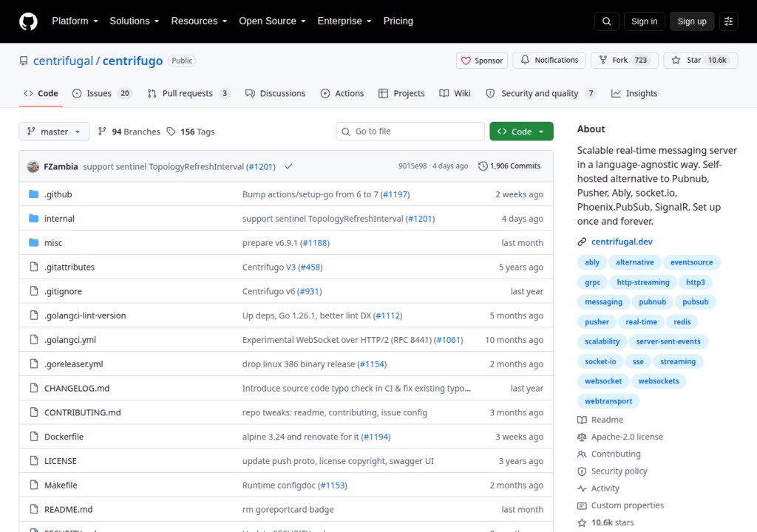Click the Sign up button
This screenshot has width=757, height=532.
point(692,21)
